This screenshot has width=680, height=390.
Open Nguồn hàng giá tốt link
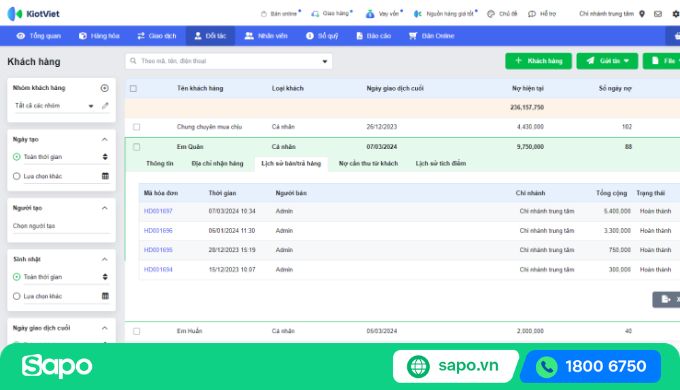click(x=445, y=14)
